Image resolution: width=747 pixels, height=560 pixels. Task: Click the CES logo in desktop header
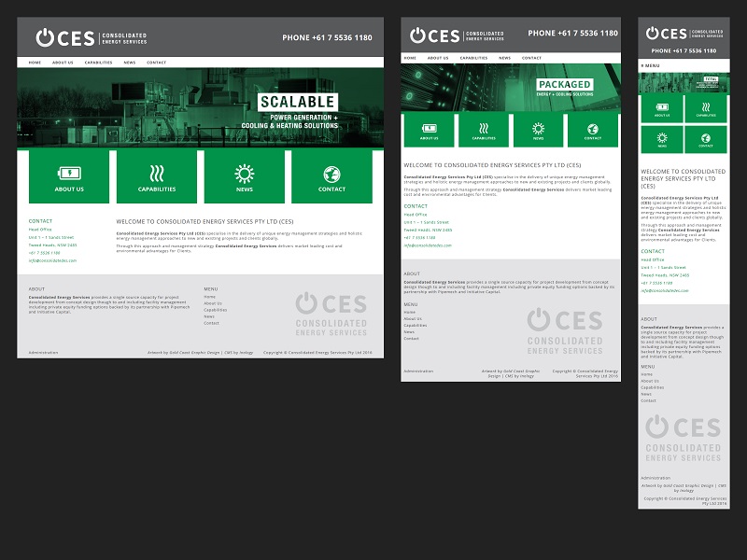(x=65, y=37)
